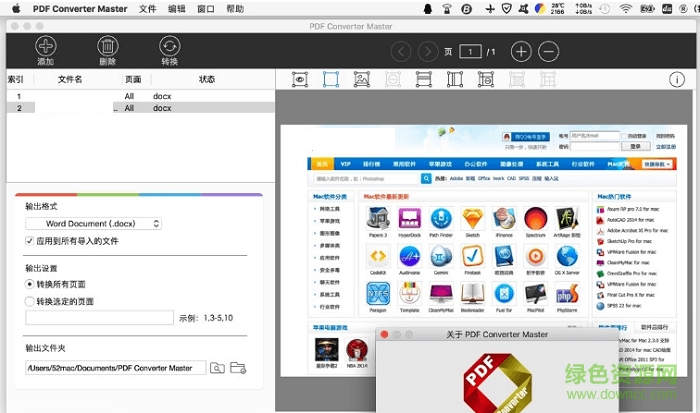This screenshot has height=413, width=700.
Task: Click the grayed hatched area tool
Action: pyautogui.click(x=517, y=79)
